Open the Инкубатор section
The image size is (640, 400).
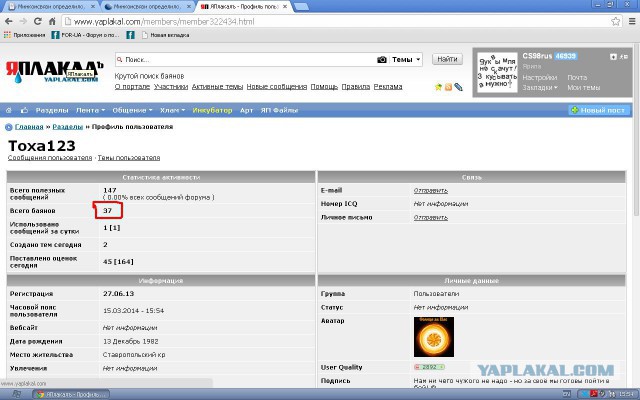212,110
